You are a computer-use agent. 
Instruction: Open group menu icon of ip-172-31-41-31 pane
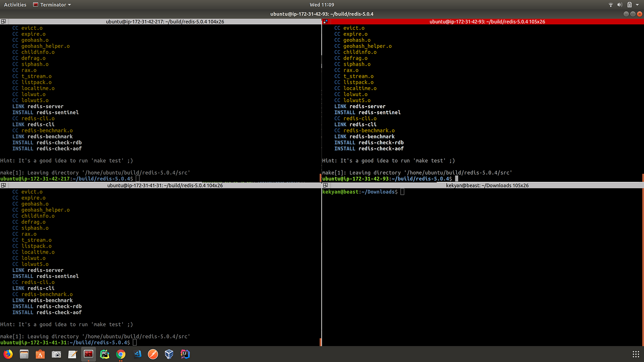[3, 186]
